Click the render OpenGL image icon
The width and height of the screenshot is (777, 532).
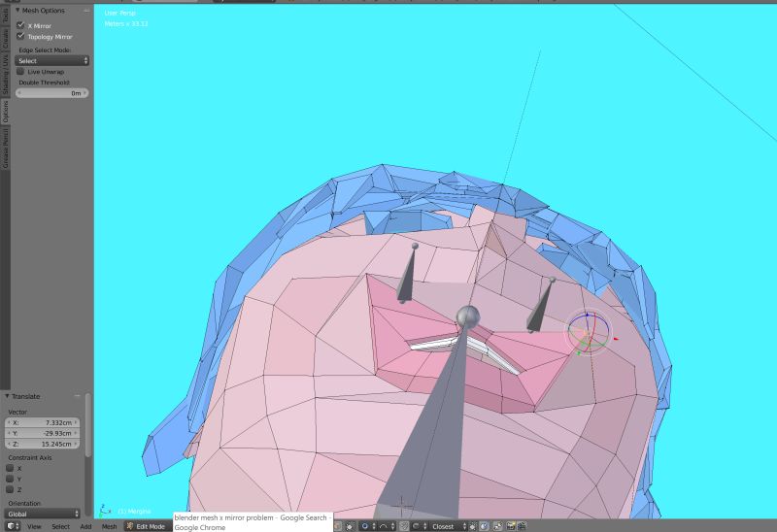pos(511,526)
